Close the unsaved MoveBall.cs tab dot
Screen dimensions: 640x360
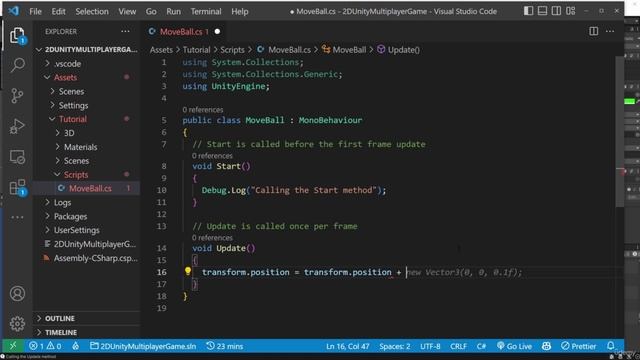[x=217, y=31]
